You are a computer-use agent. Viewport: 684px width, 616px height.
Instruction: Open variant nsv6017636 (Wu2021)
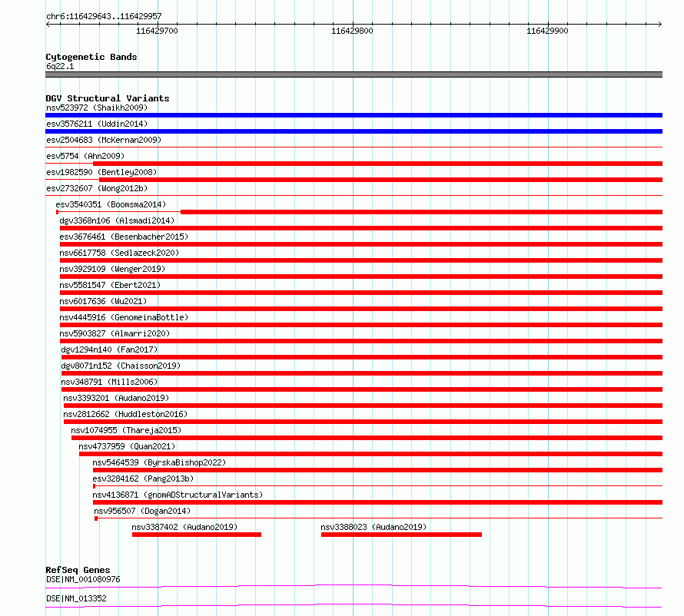click(103, 301)
